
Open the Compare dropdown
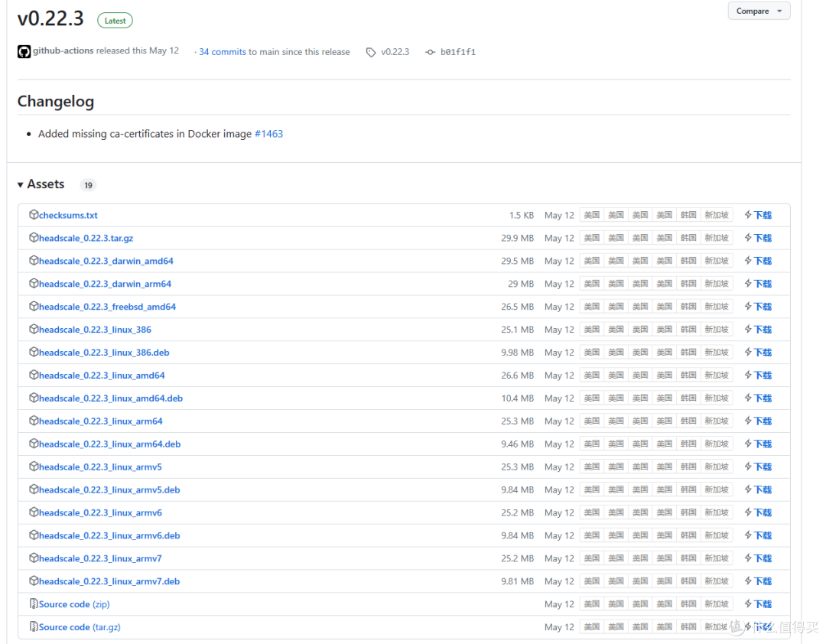759,11
